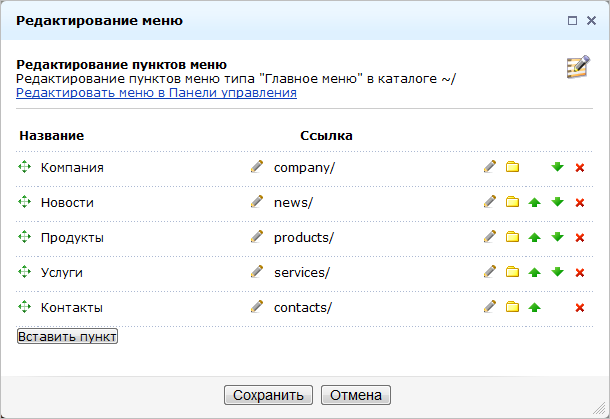Click the company/ link value
This screenshot has width=610, height=419.
coord(304,168)
